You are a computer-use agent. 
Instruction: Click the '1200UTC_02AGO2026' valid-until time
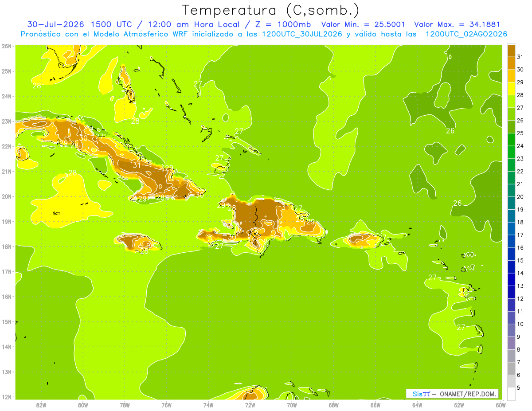coord(466,34)
